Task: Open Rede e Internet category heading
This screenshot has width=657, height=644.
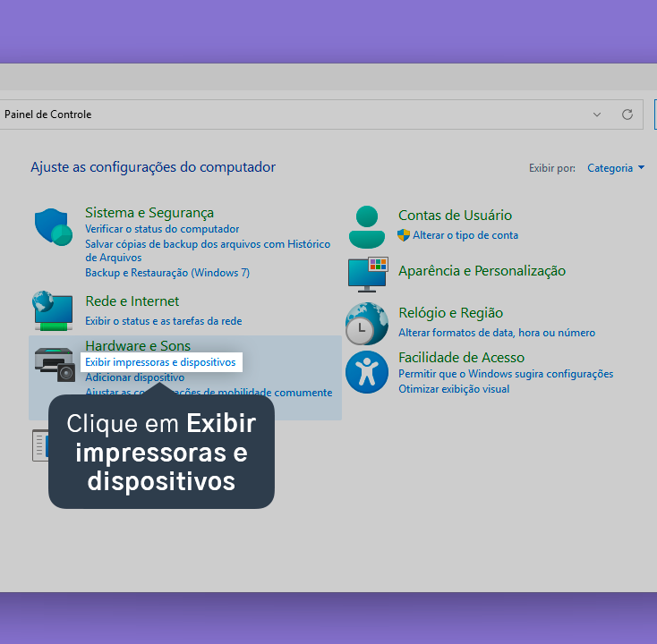Action: pos(132,301)
